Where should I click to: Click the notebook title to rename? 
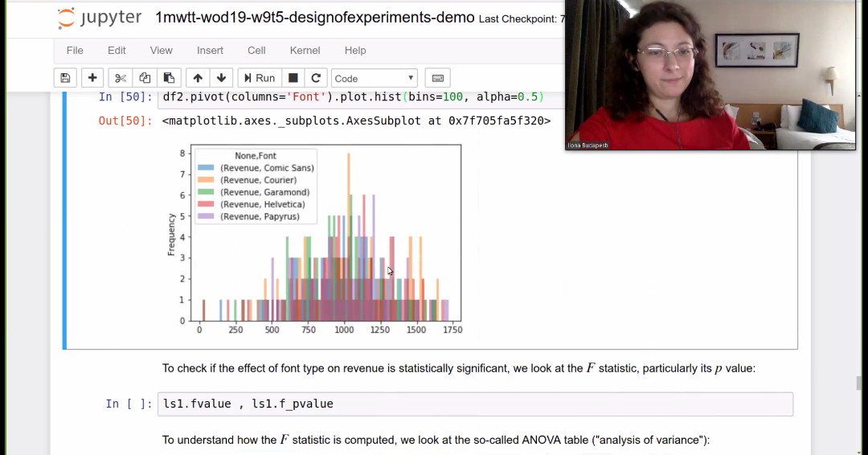pos(314,18)
